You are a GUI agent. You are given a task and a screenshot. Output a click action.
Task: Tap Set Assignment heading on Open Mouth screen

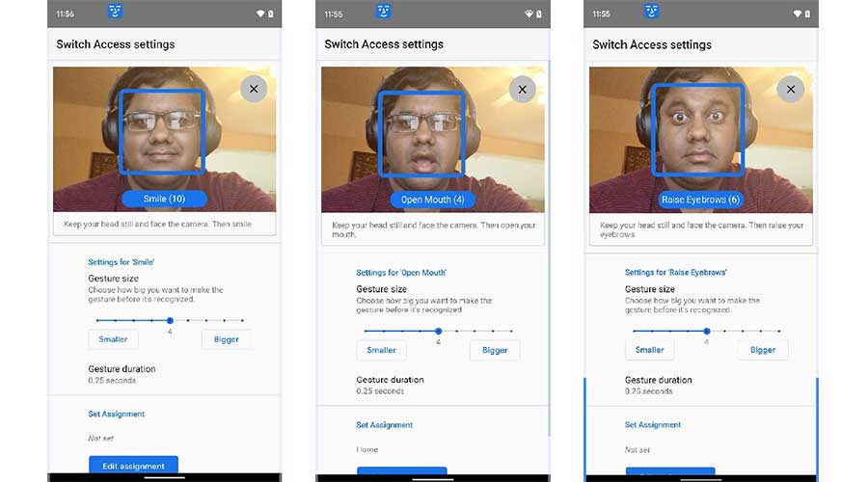(385, 425)
